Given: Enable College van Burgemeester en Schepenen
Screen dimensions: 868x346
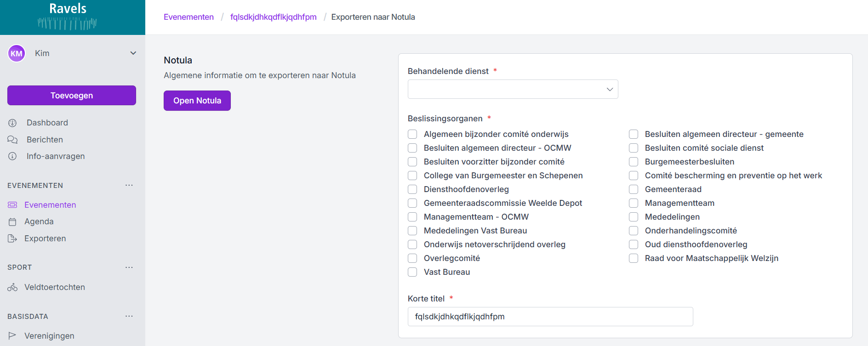Looking at the screenshot, I should [412, 176].
